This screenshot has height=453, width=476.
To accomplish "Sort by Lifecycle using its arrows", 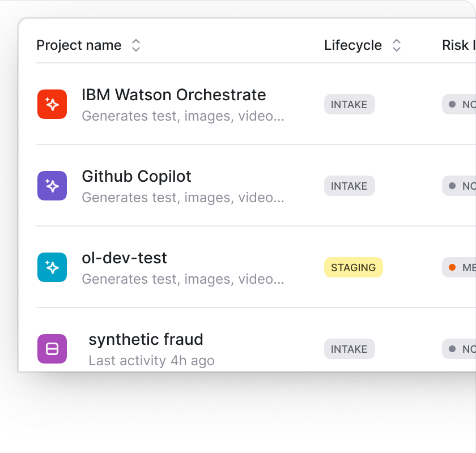I will tap(397, 45).
